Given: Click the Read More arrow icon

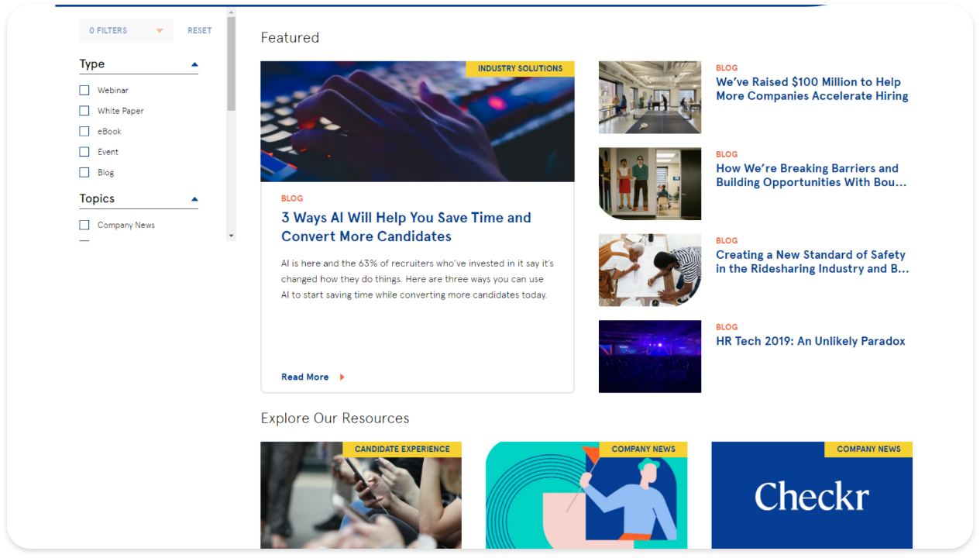Looking at the screenshot, I should coord(342,377).
